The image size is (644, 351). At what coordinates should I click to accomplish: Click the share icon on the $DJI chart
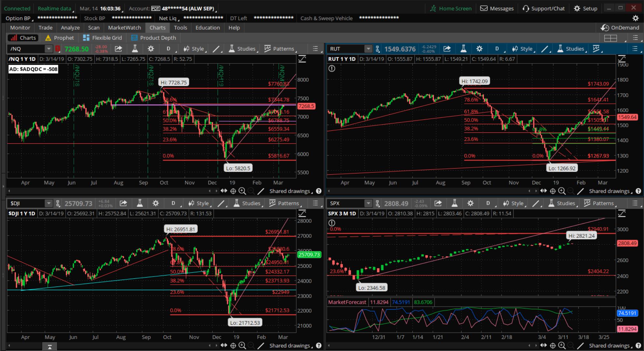coord(123,203)
